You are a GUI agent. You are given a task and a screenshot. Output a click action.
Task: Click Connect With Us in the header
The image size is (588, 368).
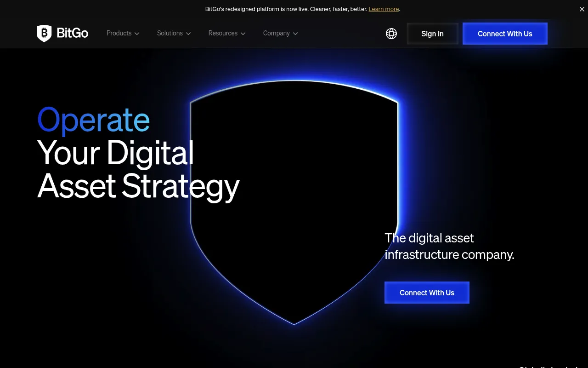coord(505,34)
